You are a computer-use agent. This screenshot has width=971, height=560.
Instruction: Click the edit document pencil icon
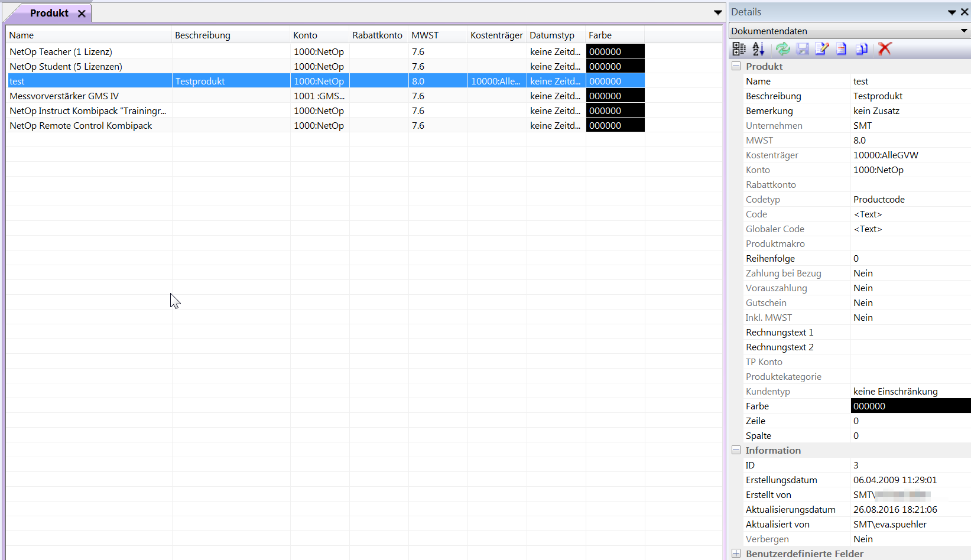tap(822, 49)
